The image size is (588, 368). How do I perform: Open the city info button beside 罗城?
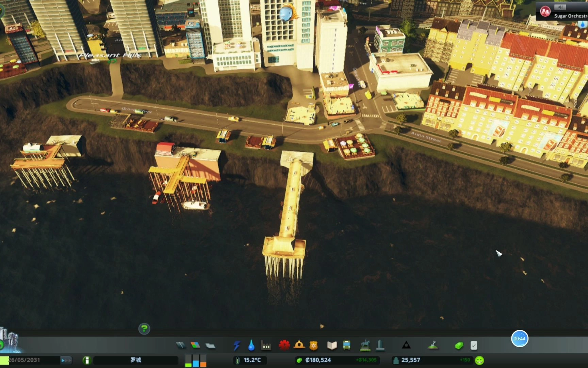point(87,360)
